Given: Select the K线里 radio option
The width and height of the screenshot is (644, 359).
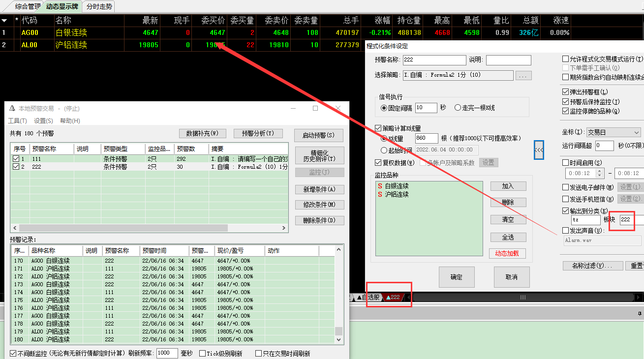Looking at the screenshot, I should click(384, 139).
